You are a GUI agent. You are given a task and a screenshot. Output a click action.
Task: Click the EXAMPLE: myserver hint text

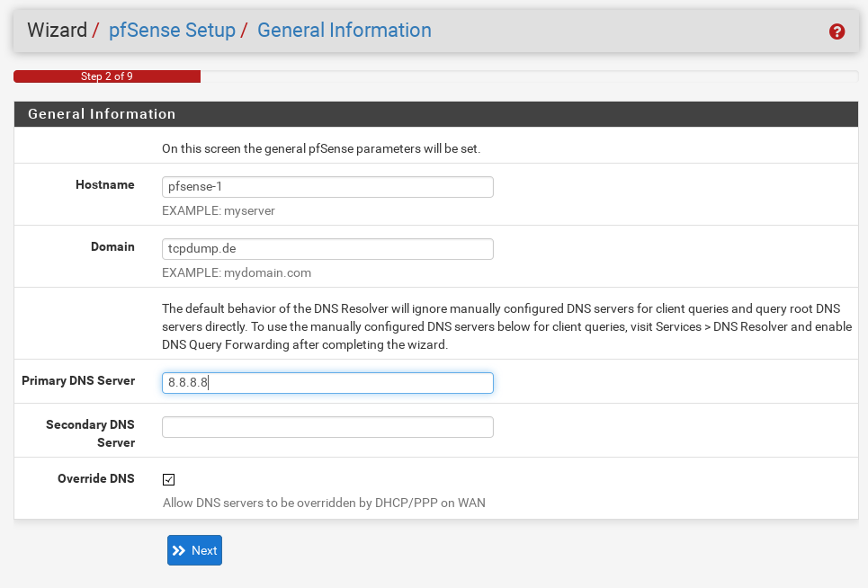tap(219, 210)
